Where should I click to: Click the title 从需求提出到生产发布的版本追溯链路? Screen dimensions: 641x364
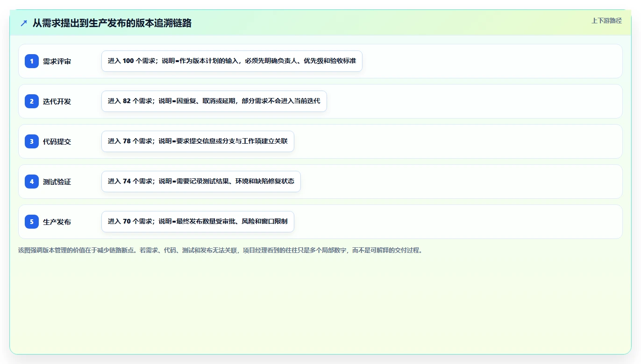[x=112, y=23]
